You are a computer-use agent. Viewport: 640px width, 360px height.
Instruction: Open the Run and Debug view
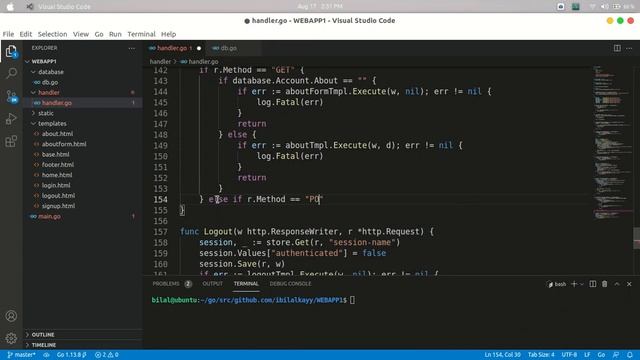11,119
